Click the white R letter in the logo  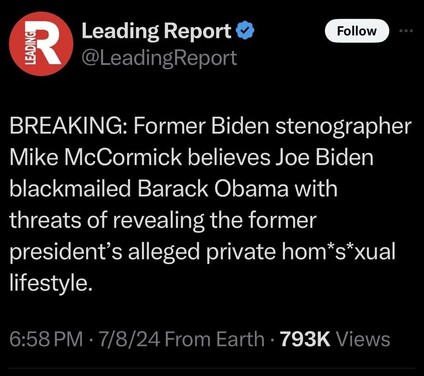point(48,42)
